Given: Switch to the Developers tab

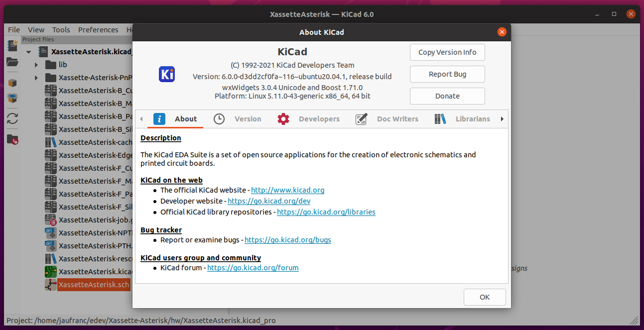Looking at the screenshot, I should pos(309,119).
